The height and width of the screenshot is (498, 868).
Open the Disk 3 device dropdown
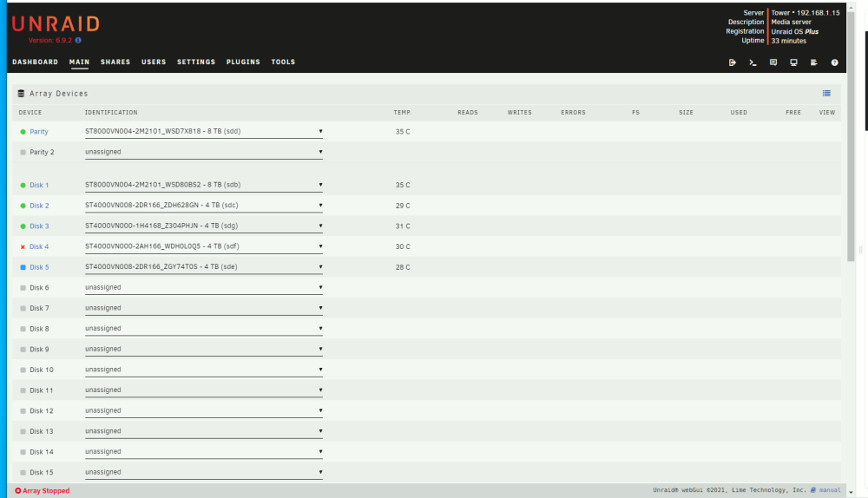coord(204,226)
